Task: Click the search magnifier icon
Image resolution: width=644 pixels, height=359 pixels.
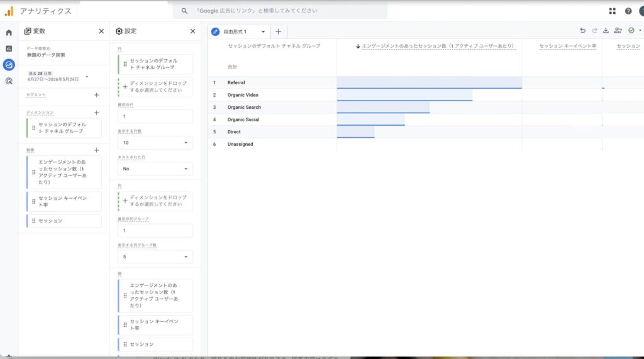Action: coord(184,11)
